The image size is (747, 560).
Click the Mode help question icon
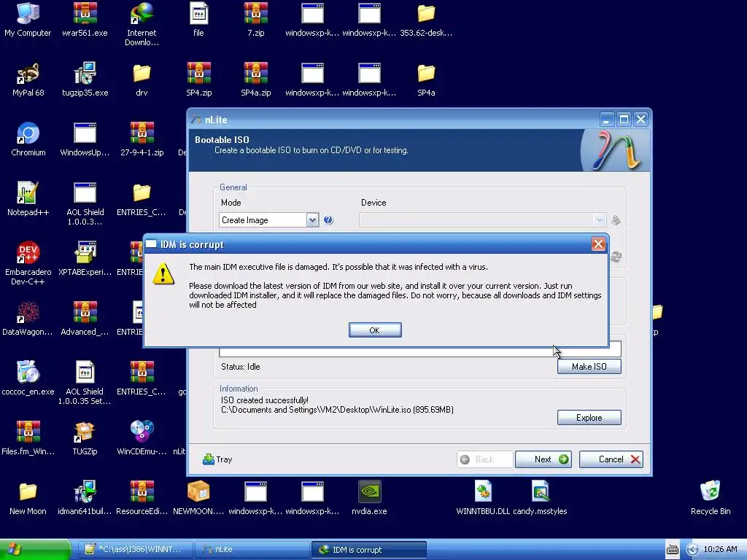click(x=328, y=220)
